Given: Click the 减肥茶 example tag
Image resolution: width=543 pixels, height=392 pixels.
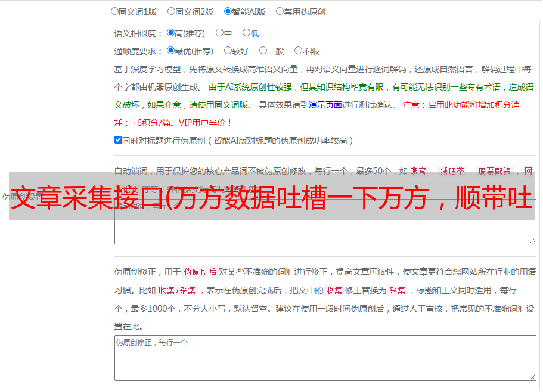Looking at the screenshot, I should [452, 171].
